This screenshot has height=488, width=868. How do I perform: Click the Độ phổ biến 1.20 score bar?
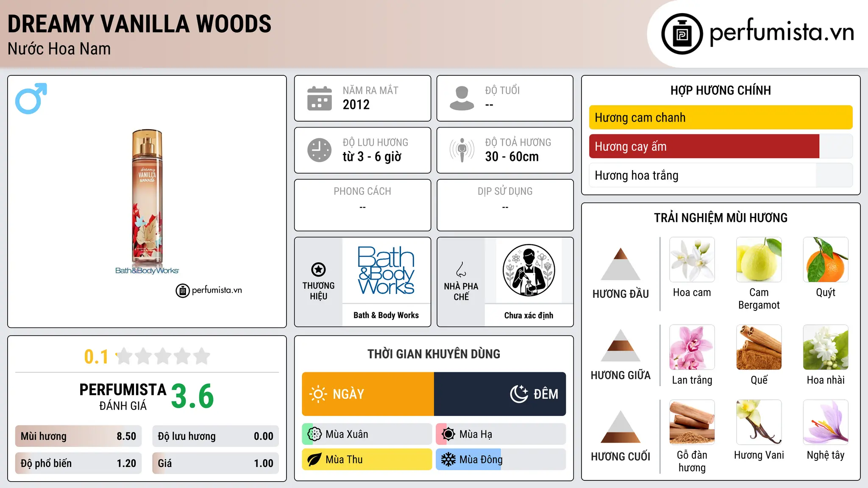click(78, 463)
